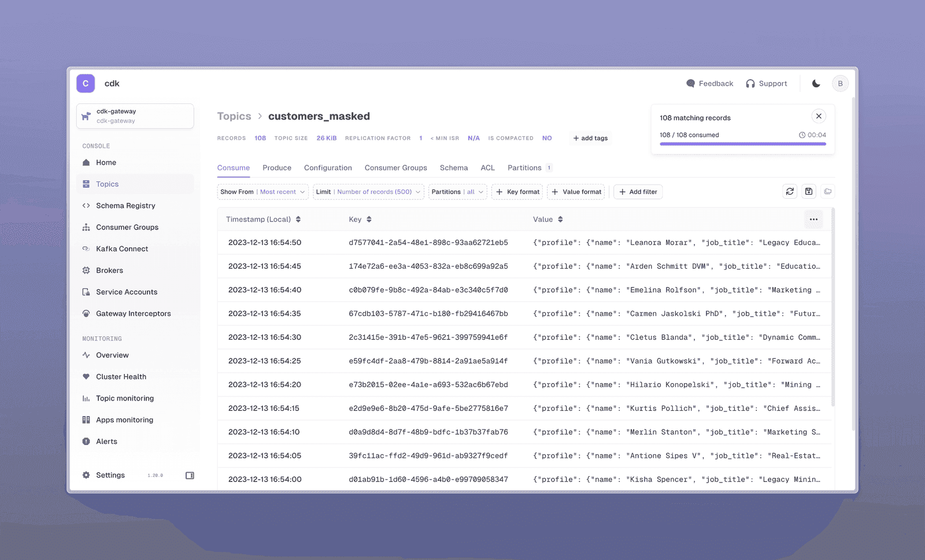Viewport: 925px width, 560px height.
Task: Toggle dark mode moon icon
Action: (x=816, y=84)
